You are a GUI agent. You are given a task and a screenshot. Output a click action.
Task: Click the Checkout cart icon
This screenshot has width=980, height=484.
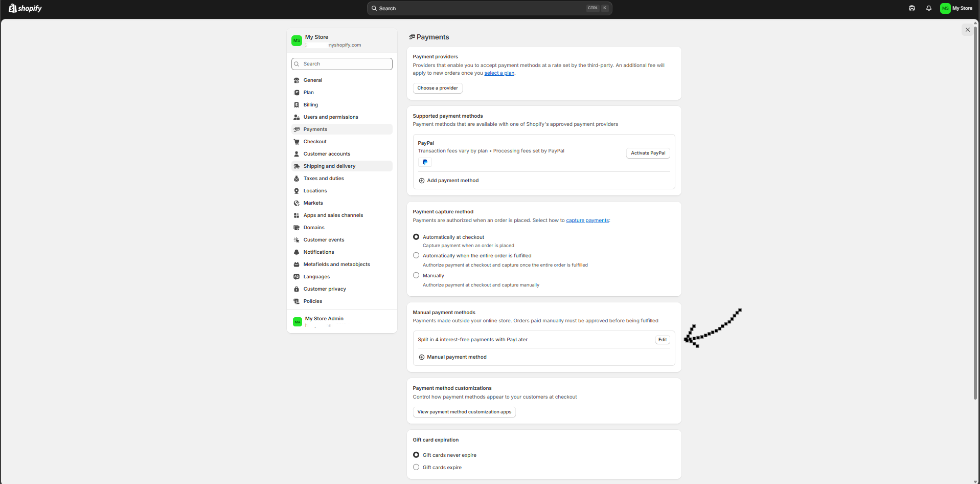(297, 142)
